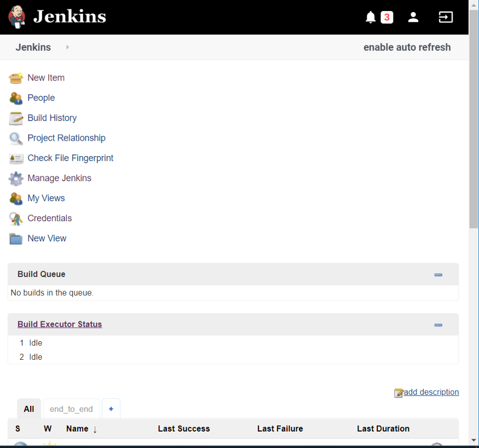Open the end_to_end view tab
This screenshot has width=479, height=448.
click(x=71, y=409)
